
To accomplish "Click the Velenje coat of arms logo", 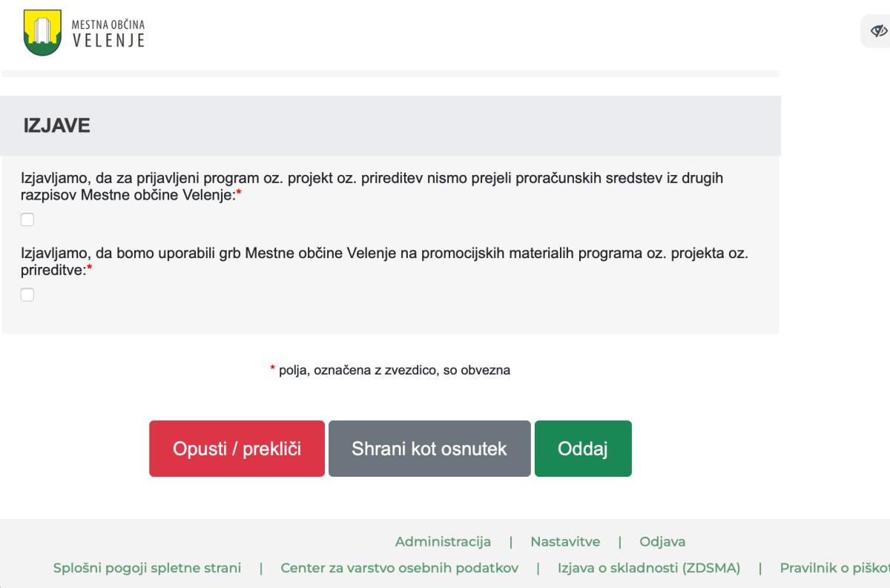I will 42,33.
